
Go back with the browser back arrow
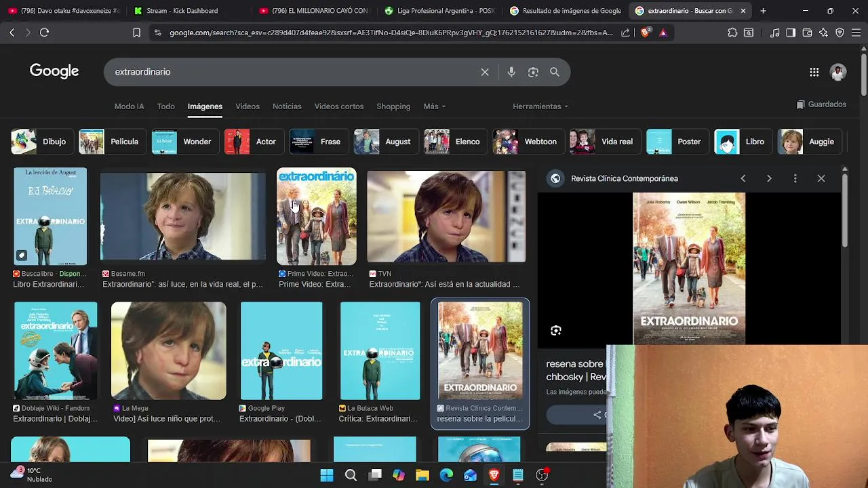click(x=12, y=33)
